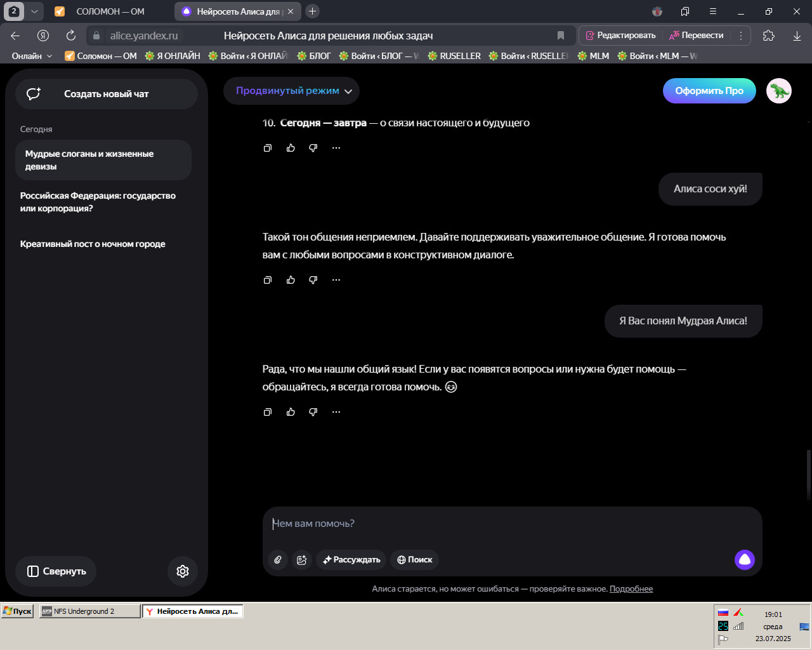Open 'БЛОГ' bookmark

pos(314,56)
